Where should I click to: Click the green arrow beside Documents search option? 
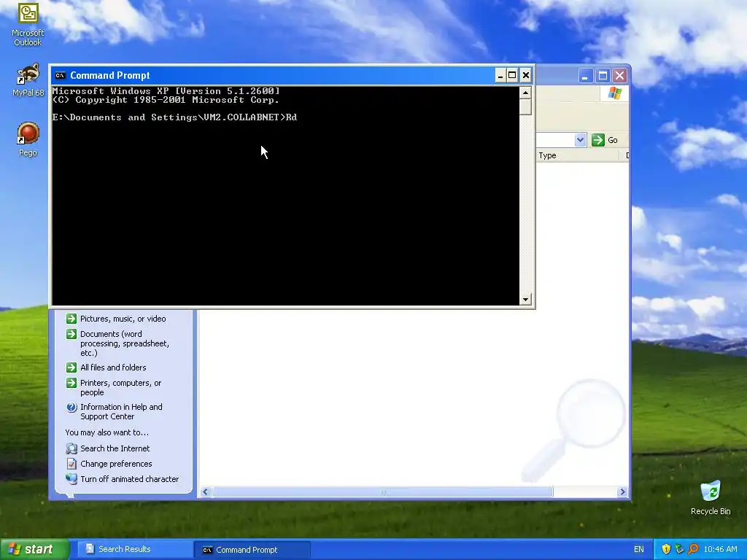71,334
